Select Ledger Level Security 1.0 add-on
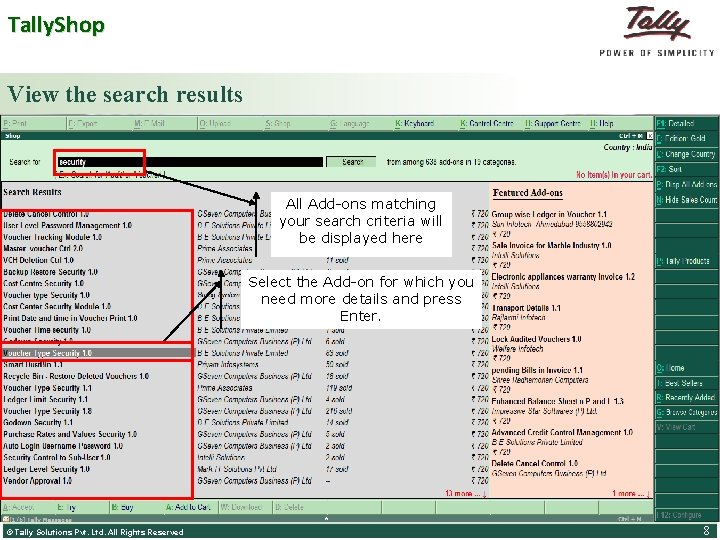Screen dimensions: 720x540 46,469
